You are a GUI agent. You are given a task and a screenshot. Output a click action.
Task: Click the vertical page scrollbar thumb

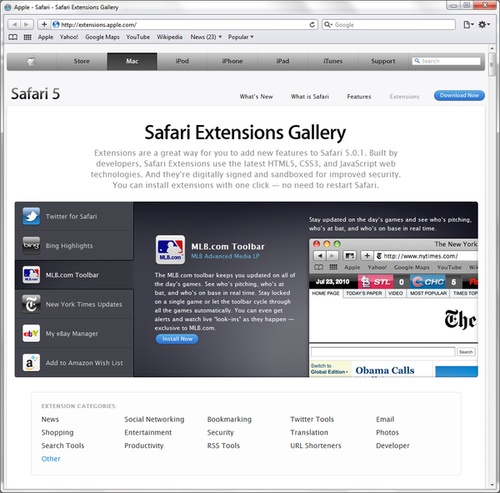point(492,64)
